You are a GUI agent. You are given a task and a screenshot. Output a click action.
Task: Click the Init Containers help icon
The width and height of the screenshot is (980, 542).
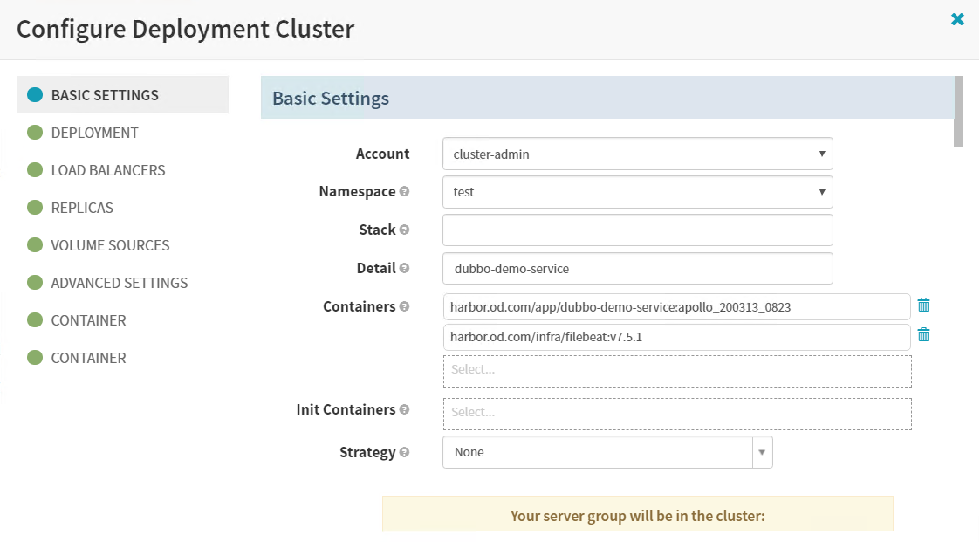404,409
